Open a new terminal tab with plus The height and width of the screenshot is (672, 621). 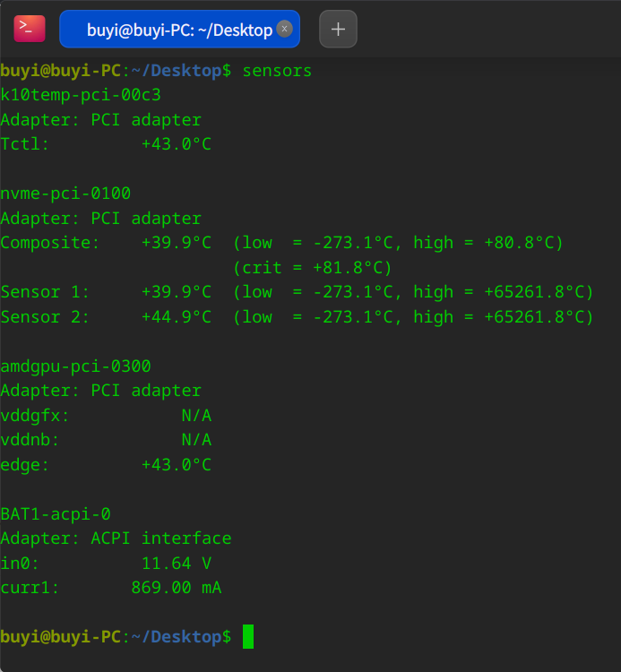338,30
